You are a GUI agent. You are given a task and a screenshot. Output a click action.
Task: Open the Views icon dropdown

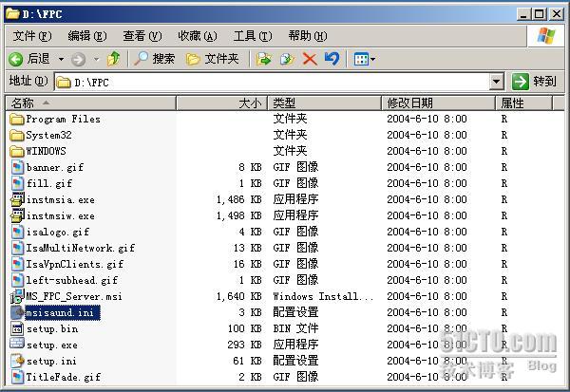click(x=365, y=59)
